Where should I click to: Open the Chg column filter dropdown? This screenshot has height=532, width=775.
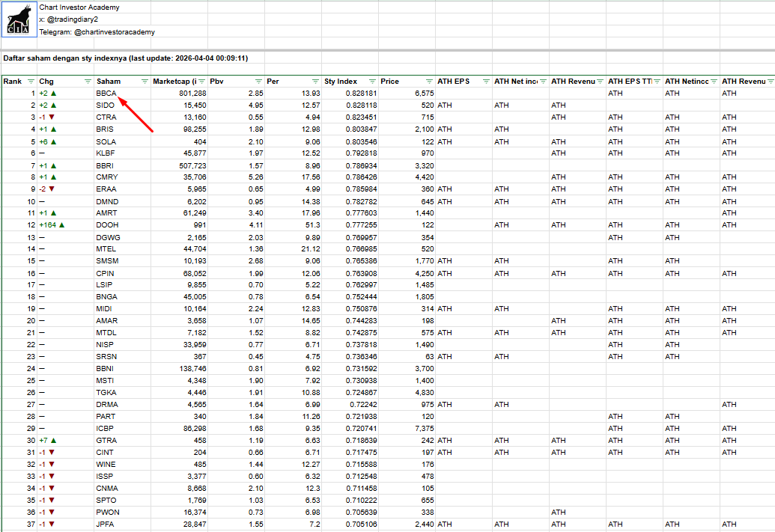tap(88, 82)
